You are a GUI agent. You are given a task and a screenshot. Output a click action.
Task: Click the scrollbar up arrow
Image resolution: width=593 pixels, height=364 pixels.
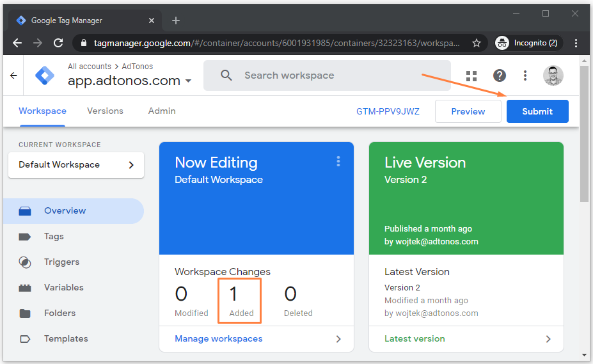[584, 61]
